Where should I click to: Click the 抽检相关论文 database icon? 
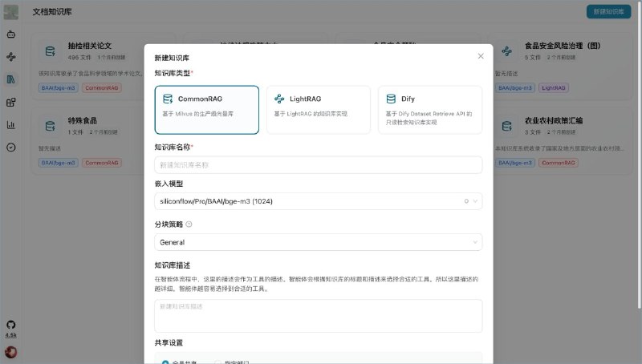pos(50,51)
